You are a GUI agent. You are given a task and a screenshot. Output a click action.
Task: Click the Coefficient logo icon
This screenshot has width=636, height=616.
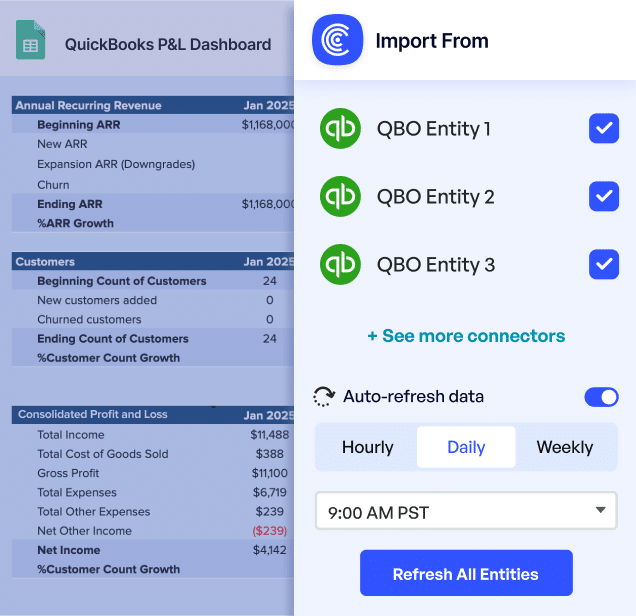(x=337, y=41)
